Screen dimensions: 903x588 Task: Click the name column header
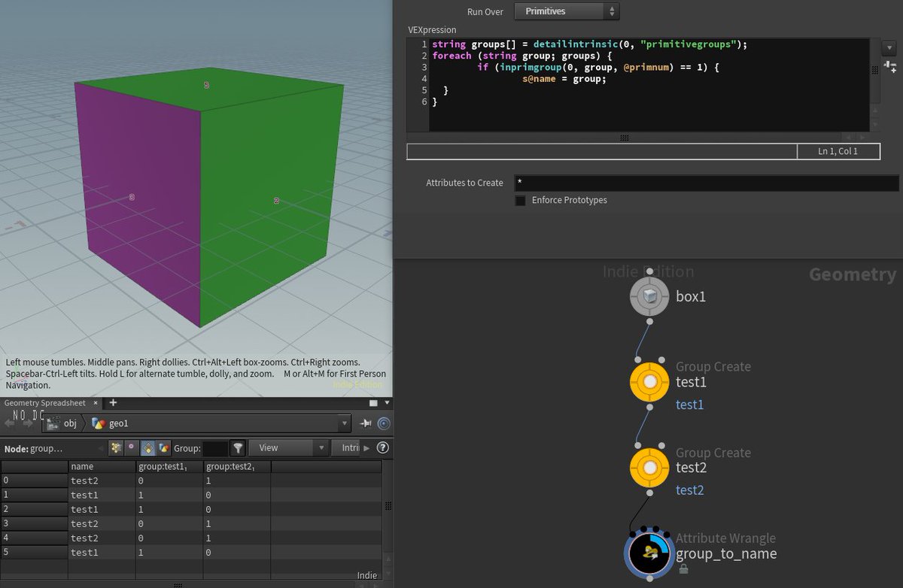click(102, 467)
